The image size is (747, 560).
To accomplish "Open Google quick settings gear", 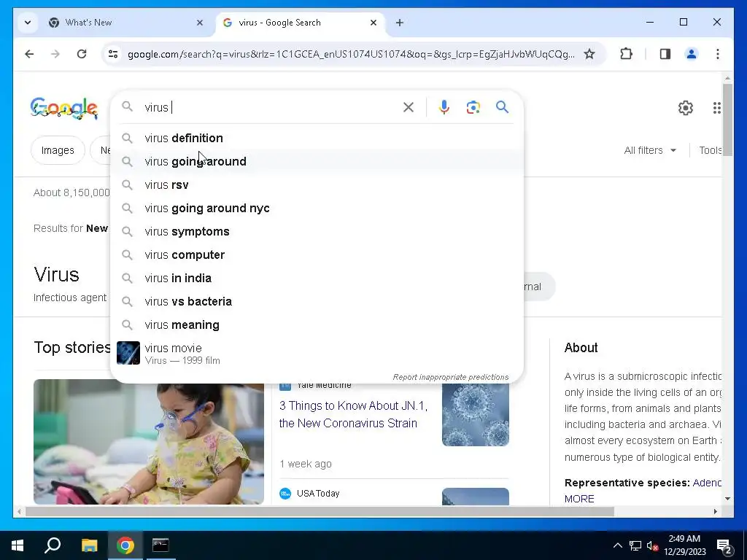I will 686,108.
